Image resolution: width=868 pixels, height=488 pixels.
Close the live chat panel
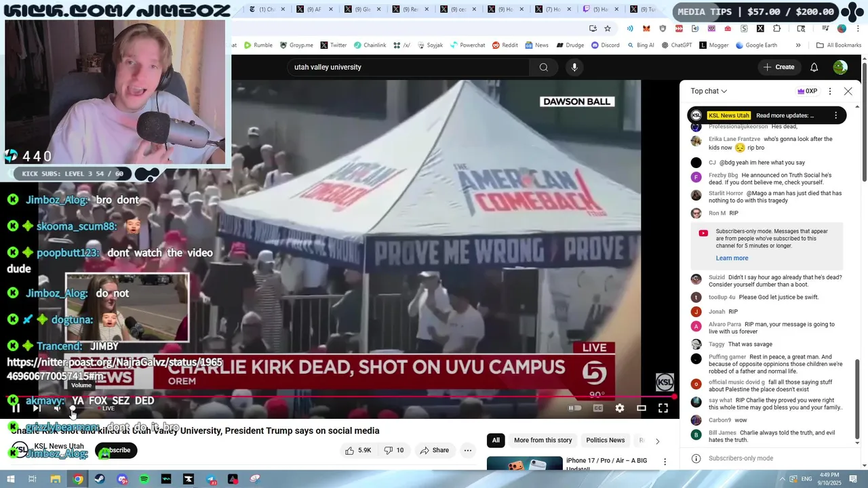(x=848, y=91)
